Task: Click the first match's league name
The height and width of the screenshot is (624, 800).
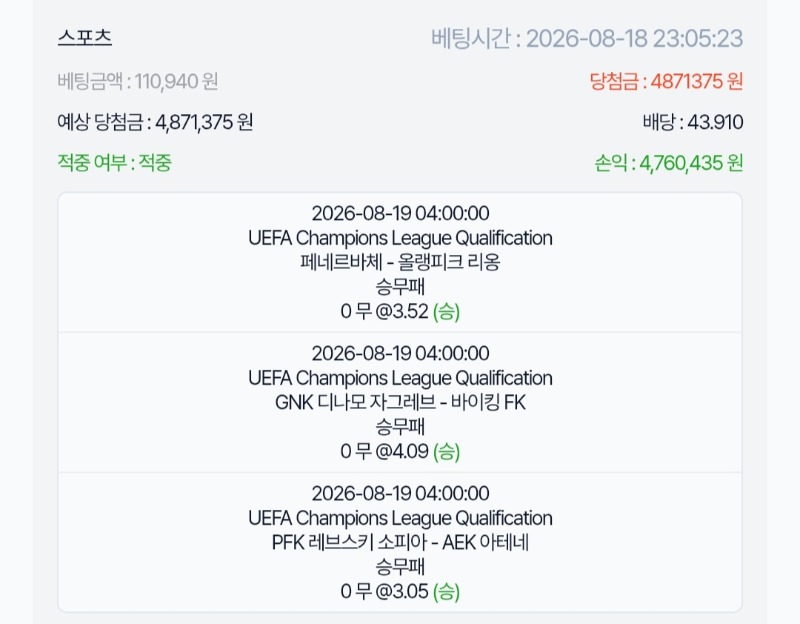Action: tap(400, 238)
